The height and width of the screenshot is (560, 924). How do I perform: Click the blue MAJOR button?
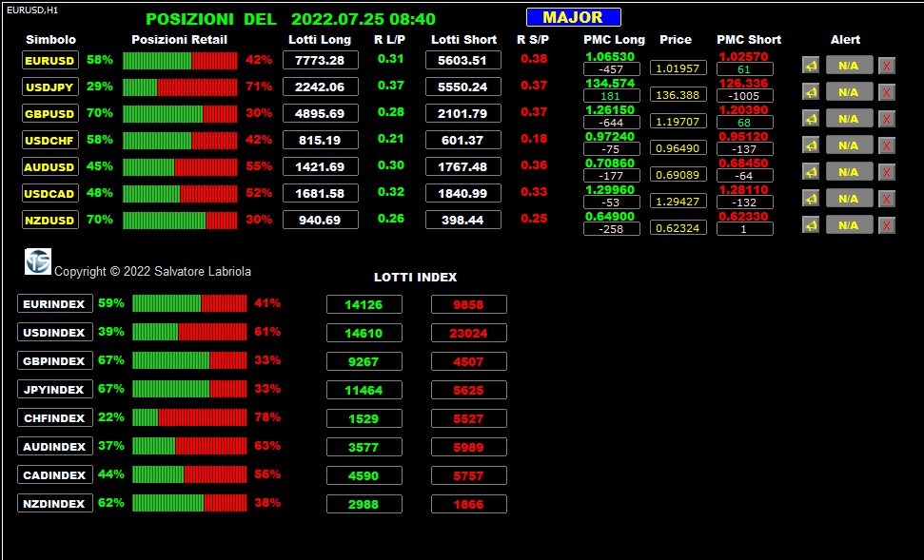click(574, 17)
